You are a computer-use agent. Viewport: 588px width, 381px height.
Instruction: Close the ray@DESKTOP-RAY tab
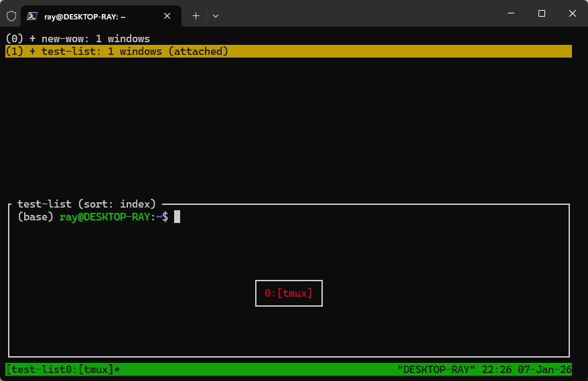[167, 15]
